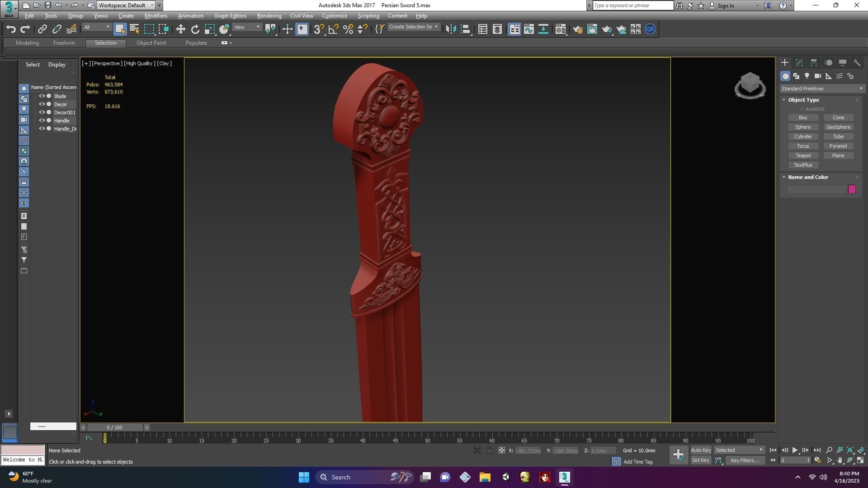Open the Modifiers menu
The width and height of the screenshot is (868, 488).
156,16
